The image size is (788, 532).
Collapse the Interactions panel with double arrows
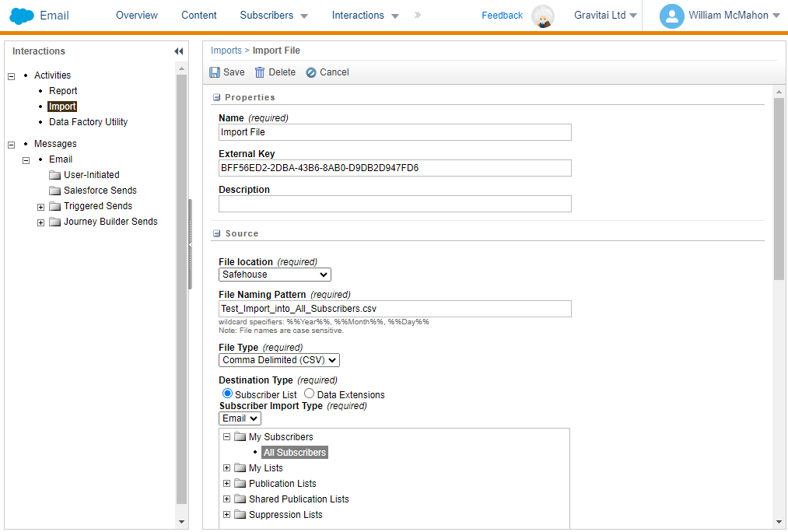tap(179, 51)
